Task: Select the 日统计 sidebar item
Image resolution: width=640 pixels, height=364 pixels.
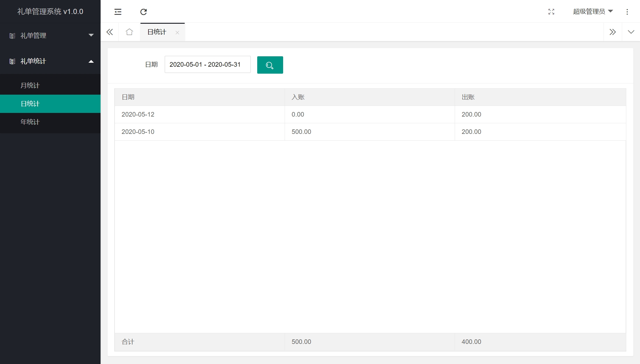Action: tap(30, 104)
